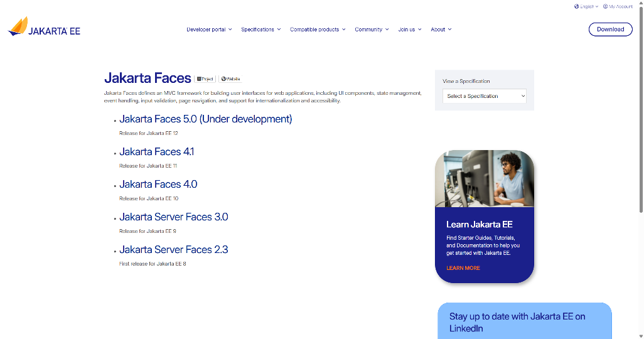
Task: Open the Website badge link
Action: pos(230,79)
